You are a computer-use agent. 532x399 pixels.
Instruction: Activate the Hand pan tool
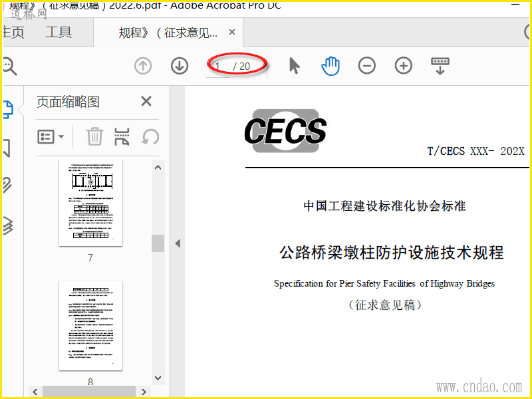(x=331, y=66)
